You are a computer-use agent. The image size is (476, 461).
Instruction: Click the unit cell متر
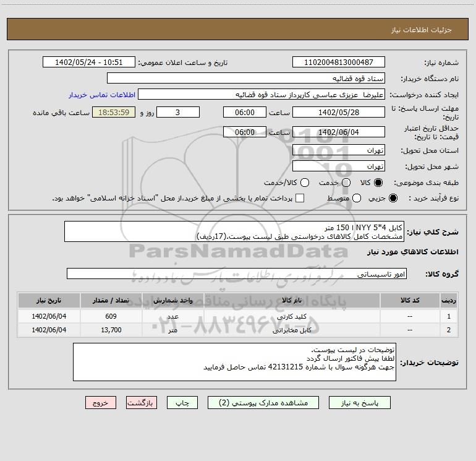pyautogui.click(x=172, y=330)
